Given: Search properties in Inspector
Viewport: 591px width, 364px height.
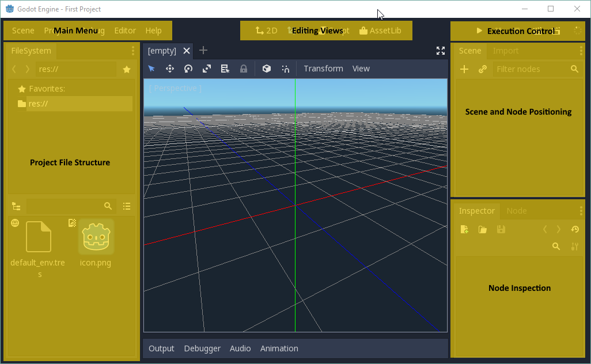Looking at the screenshot, I should pos(556,247).
